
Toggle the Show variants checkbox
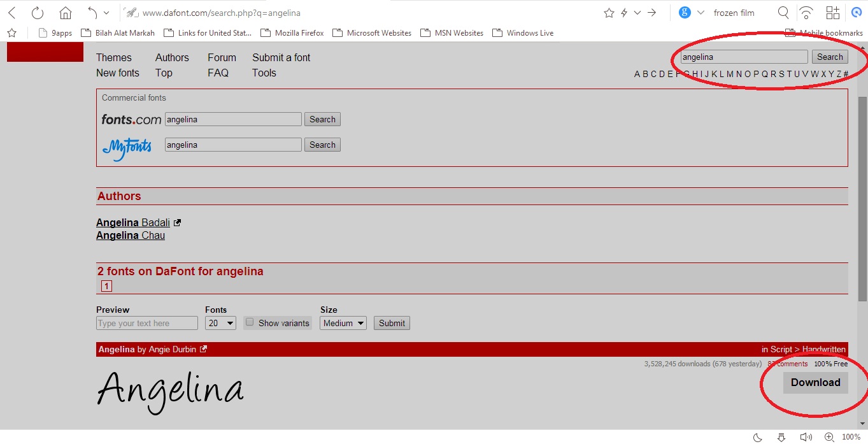pyautogui.click(x=250, y=322)
